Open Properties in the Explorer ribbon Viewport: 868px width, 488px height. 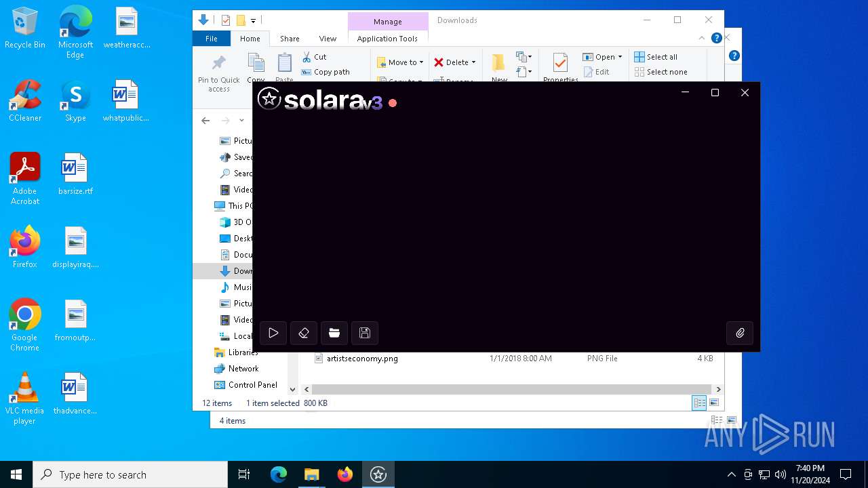(x=560, y=68)
